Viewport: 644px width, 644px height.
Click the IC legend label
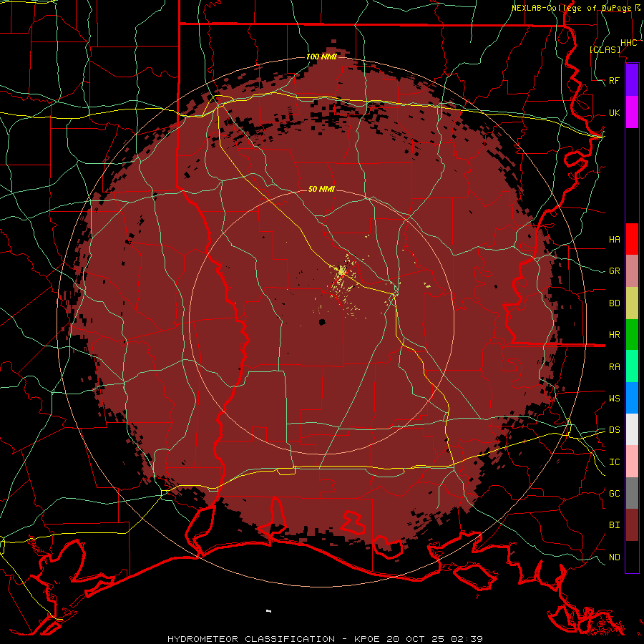coord(615,462)
